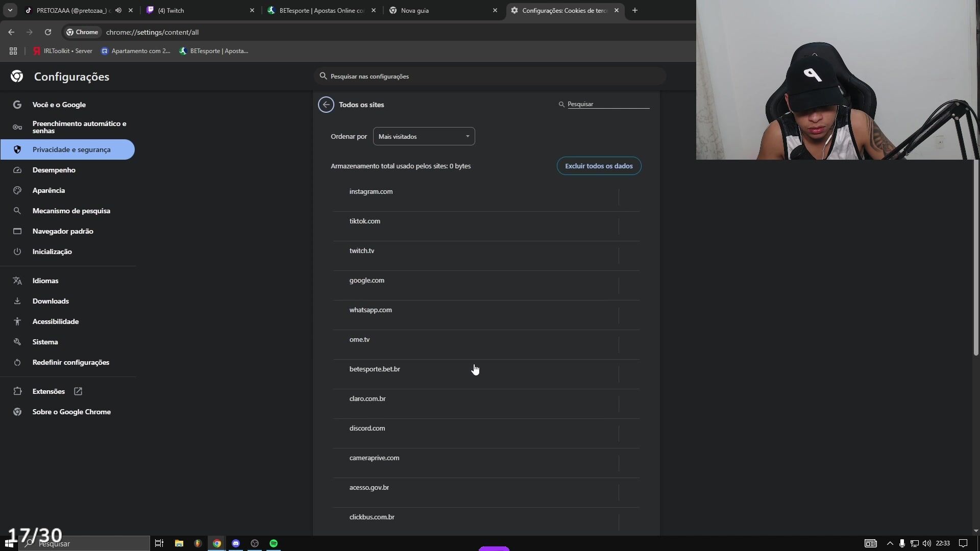Switch to the PRETOZAAA TikTok tab
This screenshot has width=980, height=551.
click(71, 10)
